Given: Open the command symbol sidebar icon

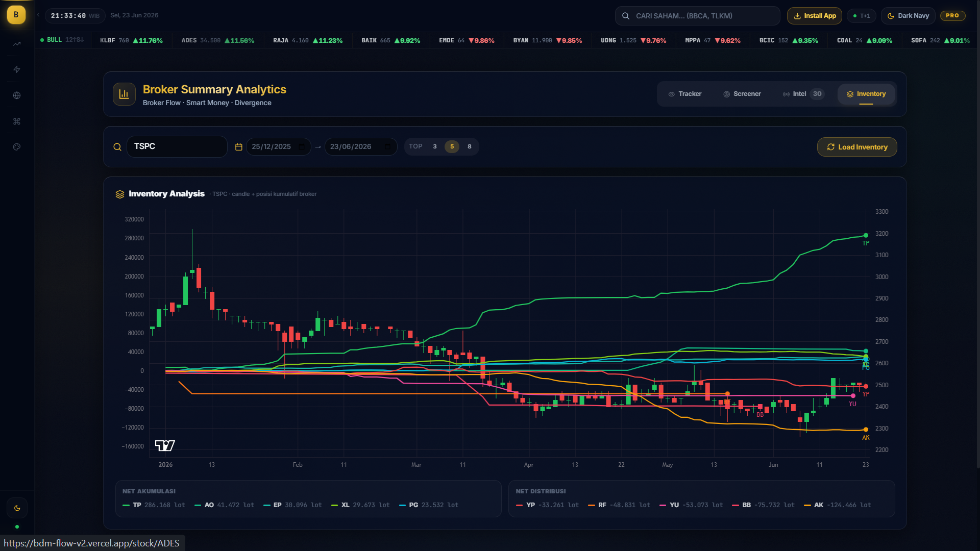Looking at the screenshot, I should tap(17, 121).
